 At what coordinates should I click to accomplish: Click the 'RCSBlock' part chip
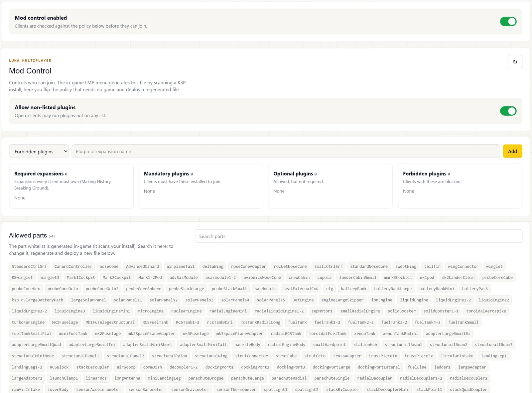click(x=59, y=367)
